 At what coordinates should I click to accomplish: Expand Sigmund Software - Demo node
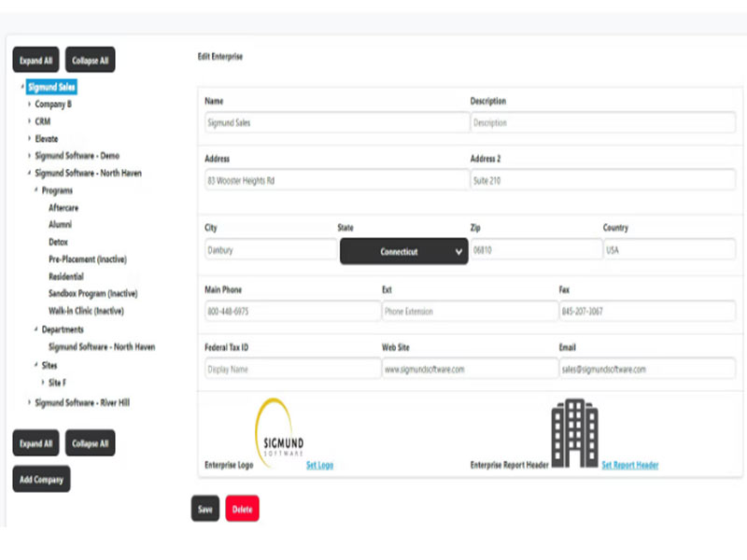(x=29, y=156)
